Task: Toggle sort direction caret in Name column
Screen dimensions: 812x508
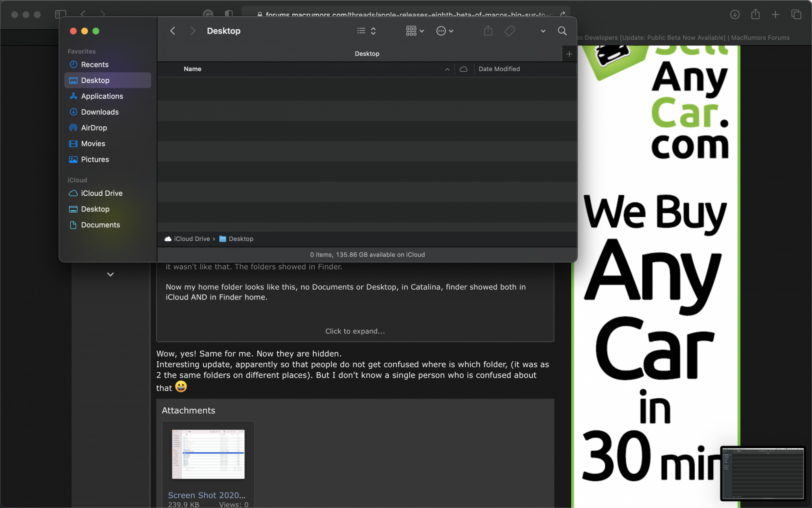Action: (x=447, y=69)
